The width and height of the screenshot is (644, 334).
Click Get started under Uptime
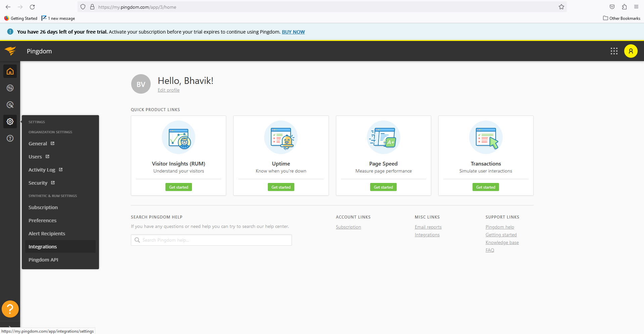pyautogui.click(x=281, y=187)
